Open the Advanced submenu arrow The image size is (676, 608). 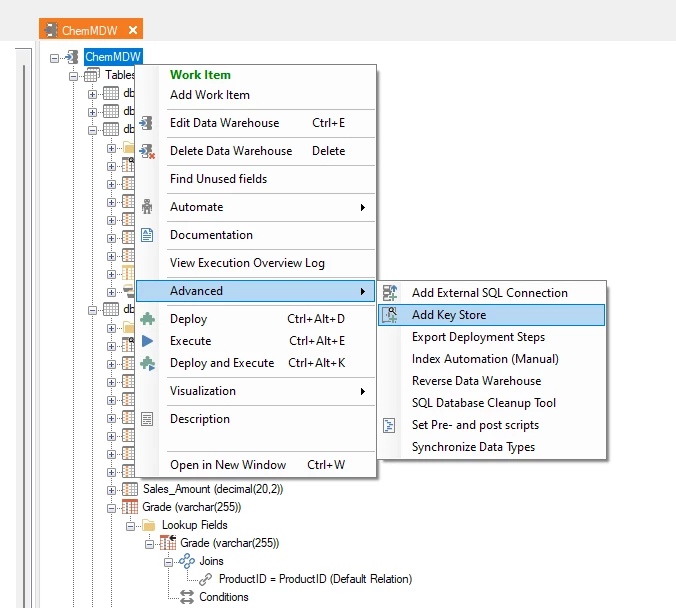coord(363,291)
